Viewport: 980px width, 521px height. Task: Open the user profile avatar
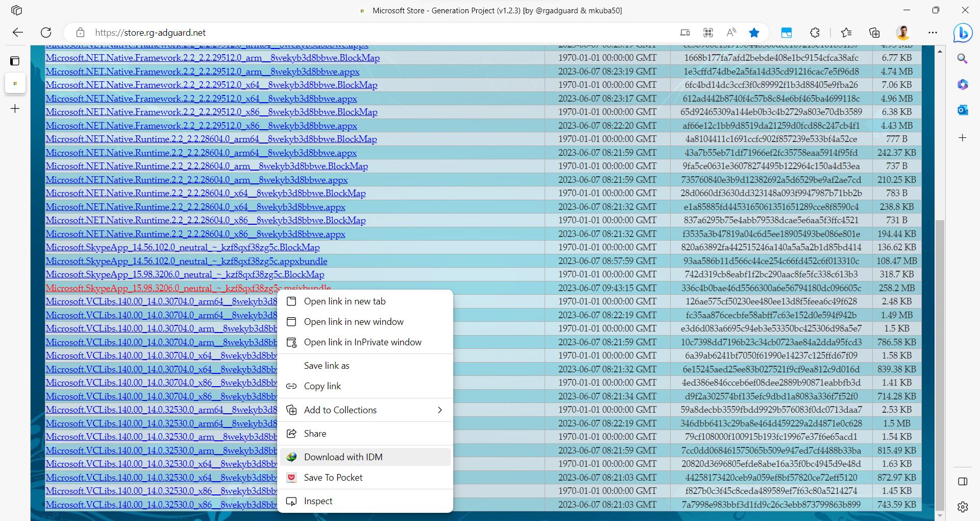click(903, 33)
